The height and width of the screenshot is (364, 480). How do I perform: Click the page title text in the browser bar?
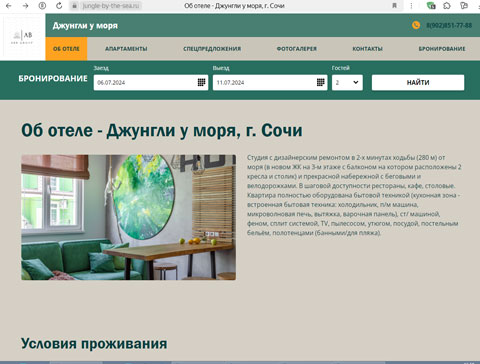click(234, 6)
